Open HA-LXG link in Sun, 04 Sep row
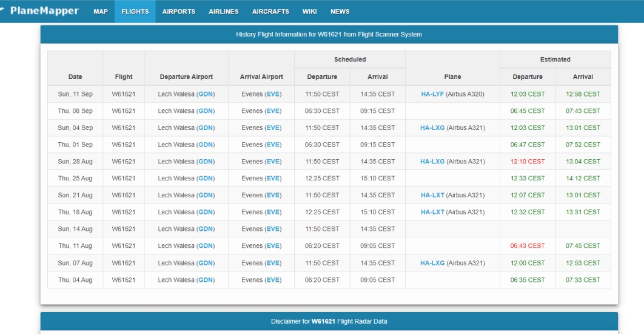This screenshot has height=334, width=644. pyautogui.click(x=432, y=128)
